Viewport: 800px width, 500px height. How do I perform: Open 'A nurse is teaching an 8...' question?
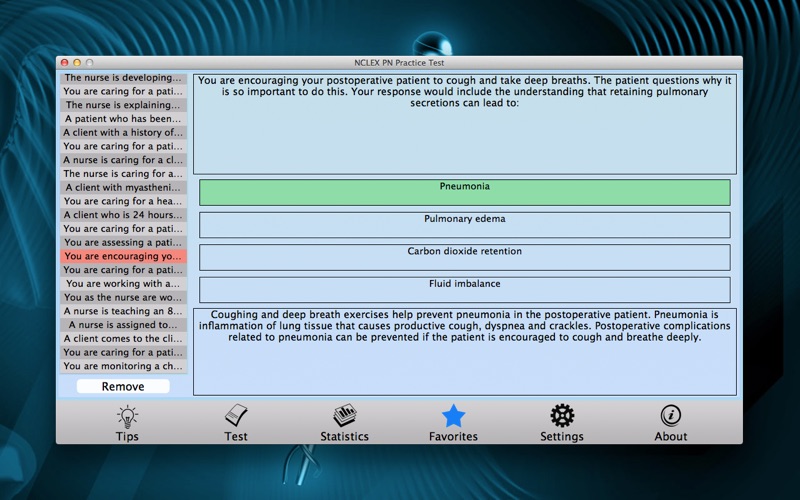point(124,311)
